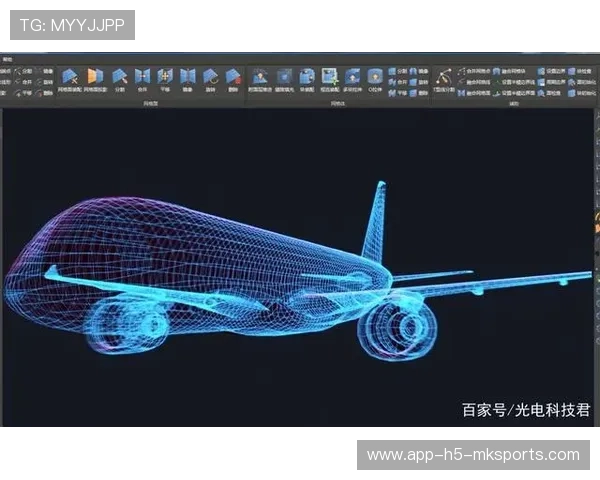Click the O拉伸 extrude icon
This screenshot has height=480, width=600.
point(374,77)
